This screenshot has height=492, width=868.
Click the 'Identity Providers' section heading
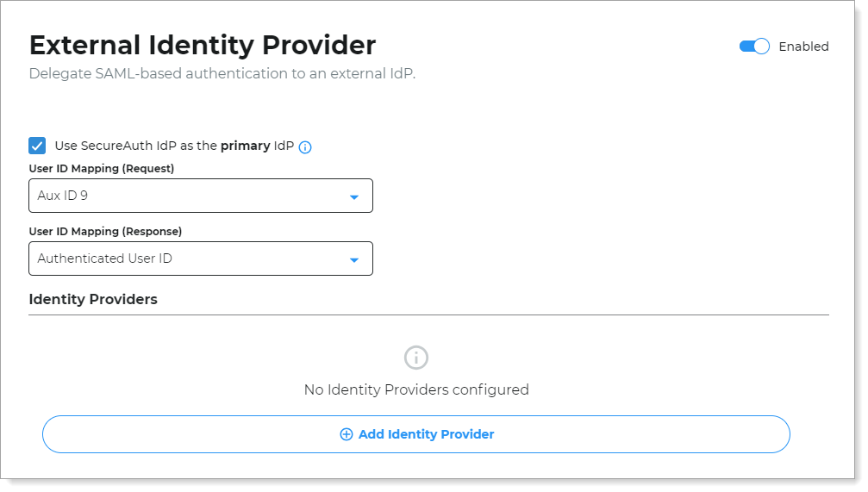pos(93,300)
